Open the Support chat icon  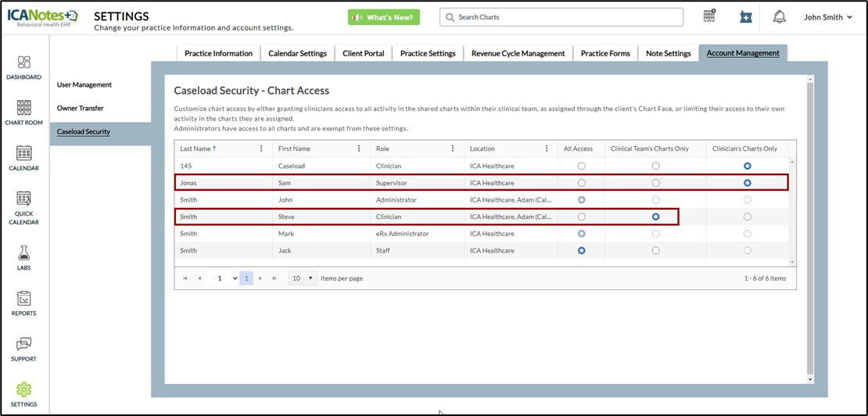(x=23, y=344)
